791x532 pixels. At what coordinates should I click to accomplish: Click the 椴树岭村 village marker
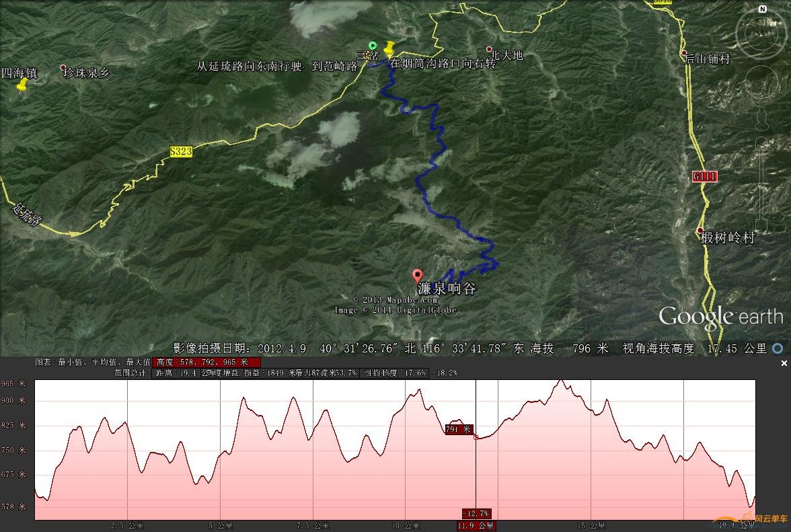coord(700,230)
